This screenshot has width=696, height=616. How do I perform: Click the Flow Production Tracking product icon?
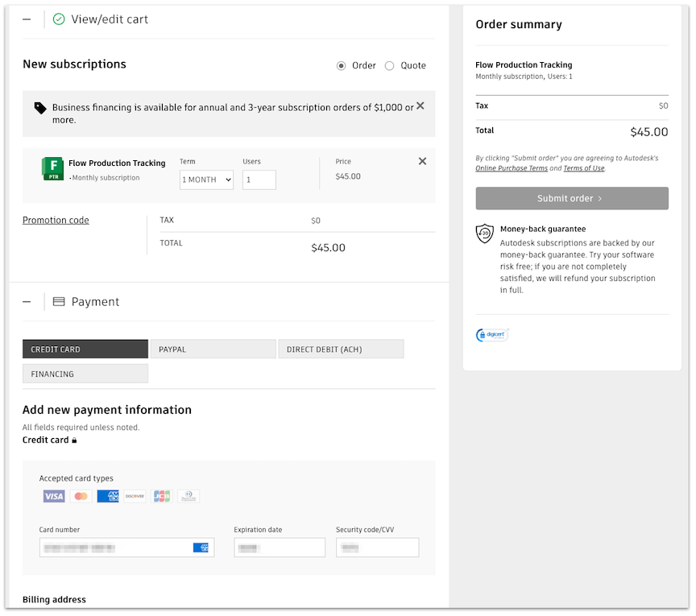click(53, 168)
